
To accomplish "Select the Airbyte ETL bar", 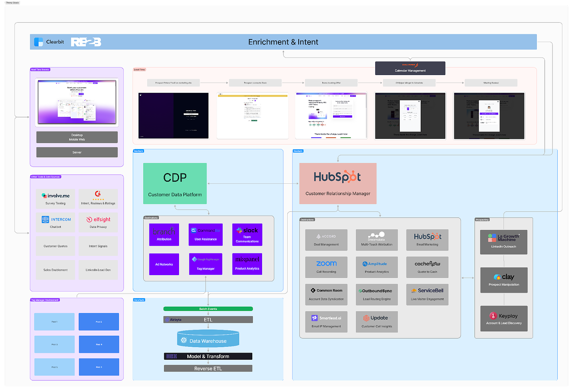I will pos(208,320).
